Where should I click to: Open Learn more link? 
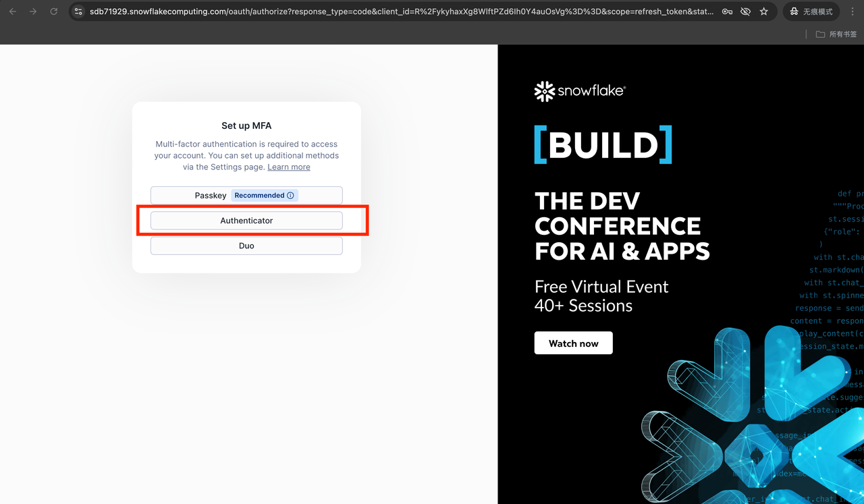click(x=289, y=167)
